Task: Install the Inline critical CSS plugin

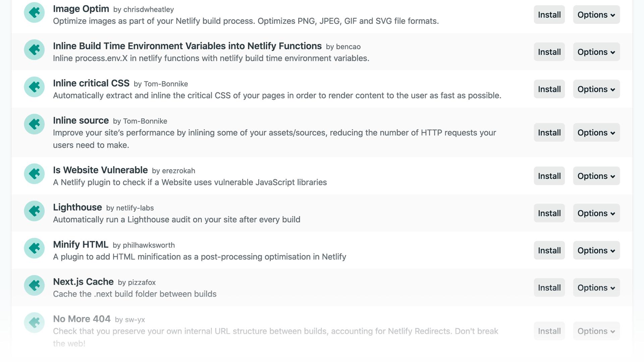Action: (549, 89)
